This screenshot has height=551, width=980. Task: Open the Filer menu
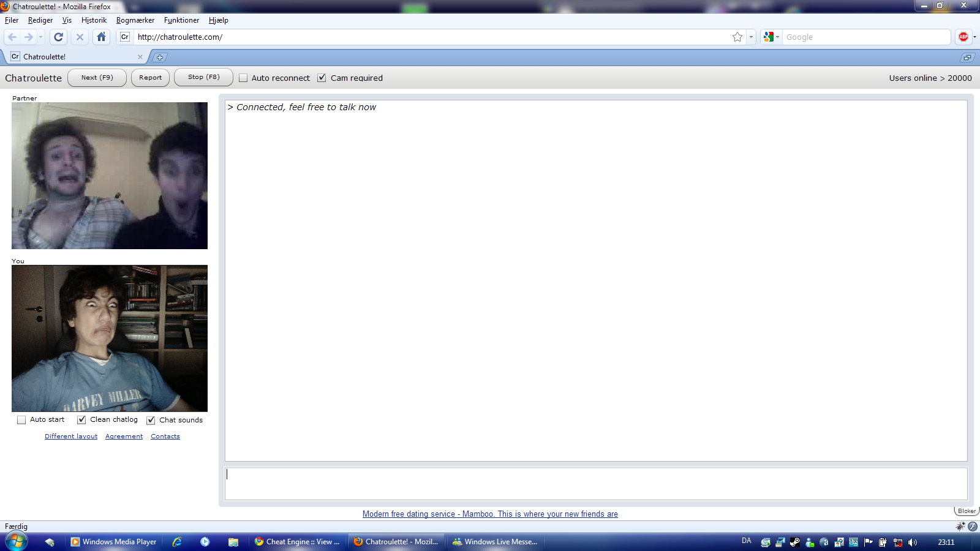(x=12, y=20)
